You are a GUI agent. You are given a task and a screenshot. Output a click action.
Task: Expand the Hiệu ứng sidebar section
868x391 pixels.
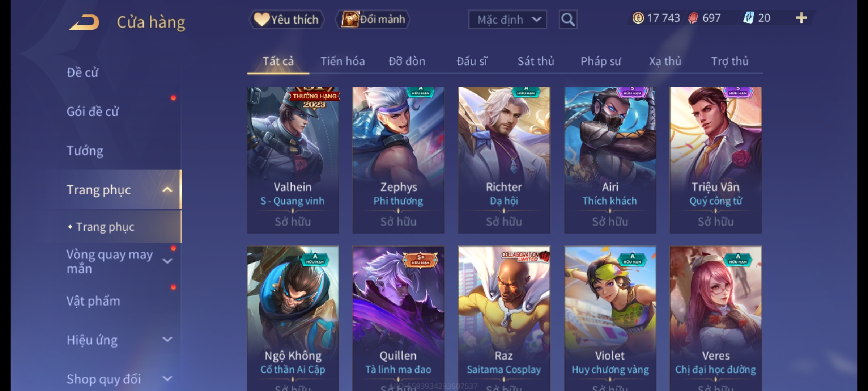click(x=167, y=340)
